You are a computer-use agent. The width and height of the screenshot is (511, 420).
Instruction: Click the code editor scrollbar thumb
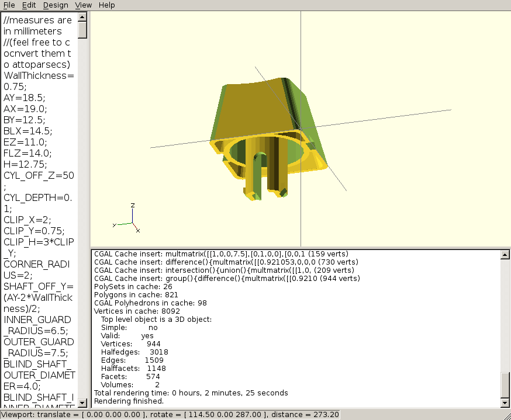point(82,29)
